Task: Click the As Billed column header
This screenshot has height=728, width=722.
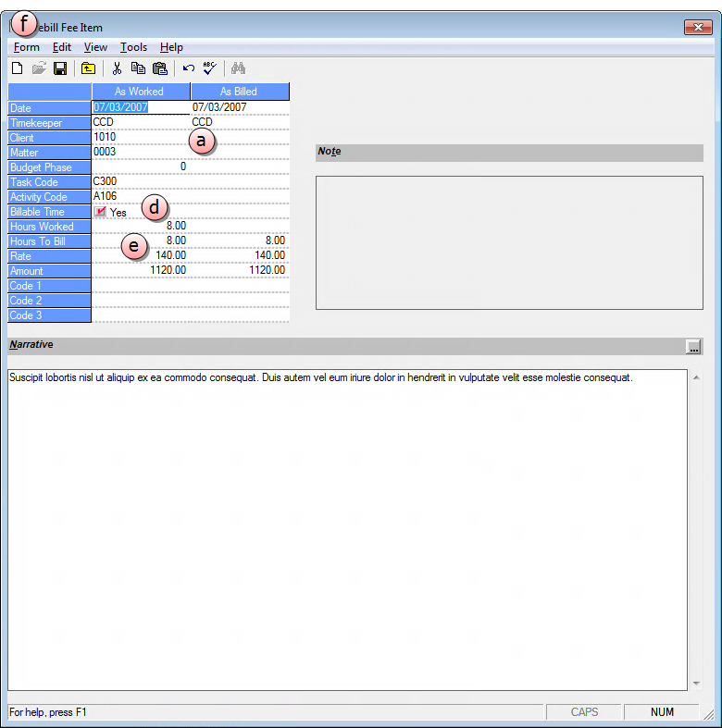Action: coord(239,92)
